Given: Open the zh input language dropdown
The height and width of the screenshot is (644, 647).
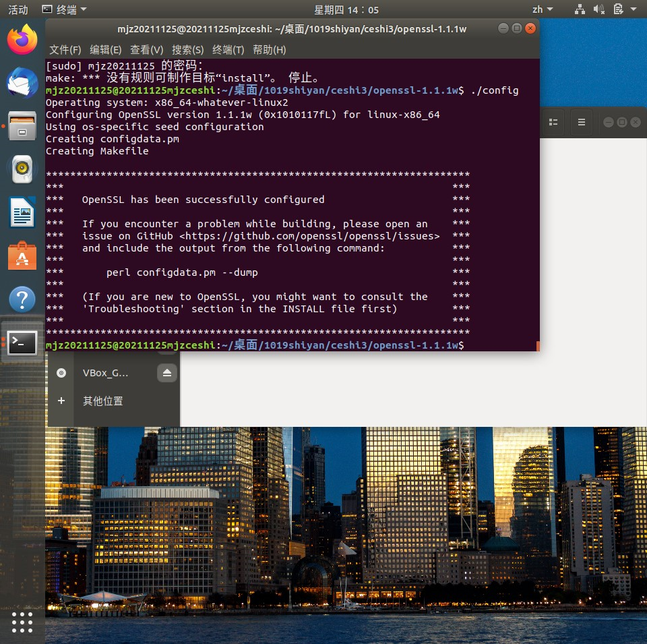Looking at the screenshot, I should (542, 9).
